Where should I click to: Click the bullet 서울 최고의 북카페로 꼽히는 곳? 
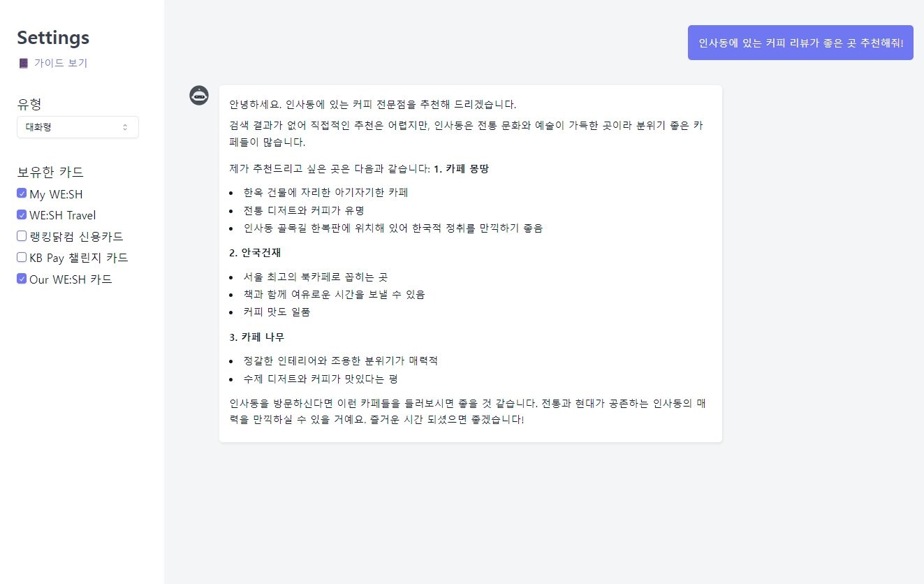click(x=315, y=277)
